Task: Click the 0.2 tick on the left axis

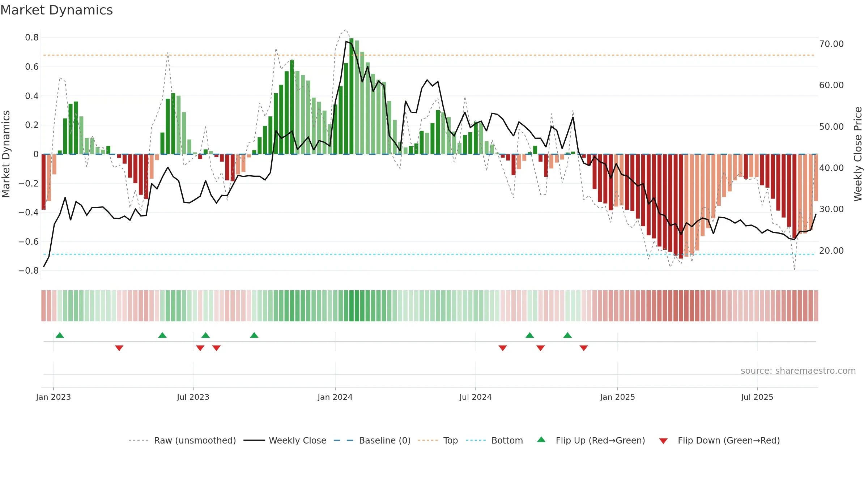Action: click(32, 125)
